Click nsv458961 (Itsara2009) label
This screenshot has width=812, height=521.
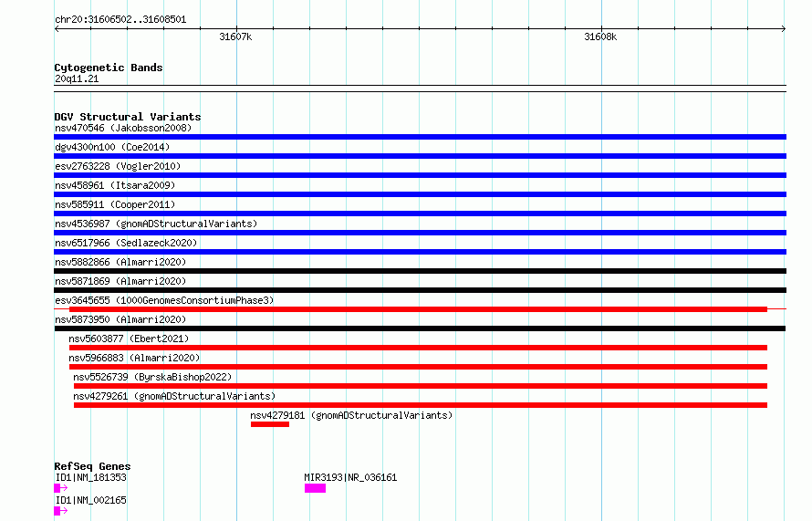115,185
